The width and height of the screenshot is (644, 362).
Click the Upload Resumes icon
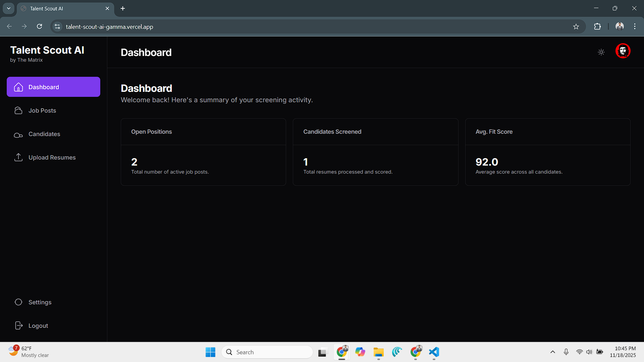(18, 157)
